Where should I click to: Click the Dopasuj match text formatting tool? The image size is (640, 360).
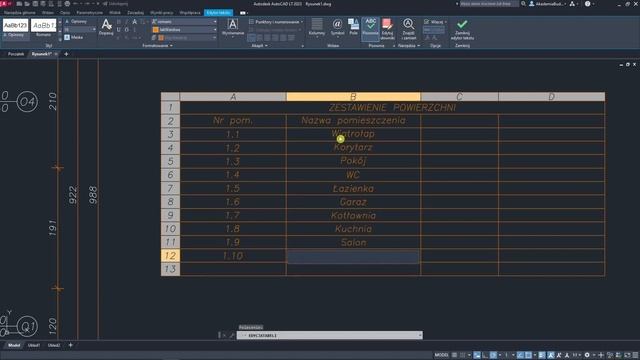(106, 27)
